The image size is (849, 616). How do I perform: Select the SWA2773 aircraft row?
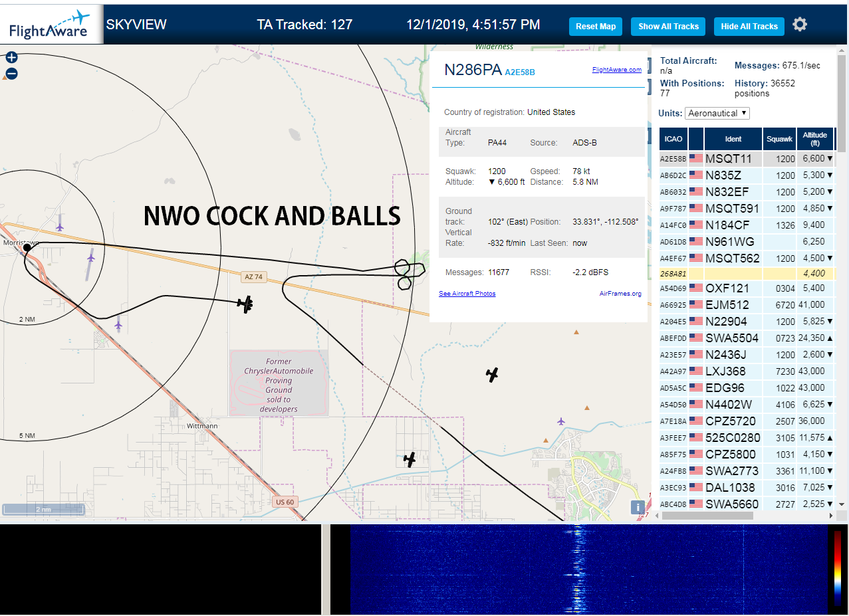pyautogui.click(x=747, y=470)
